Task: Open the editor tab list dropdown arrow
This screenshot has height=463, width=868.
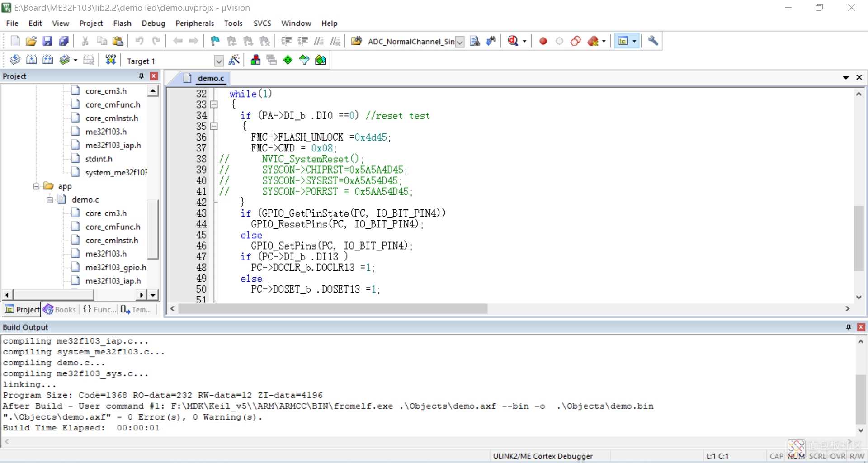Action: [x=846, y=78]
